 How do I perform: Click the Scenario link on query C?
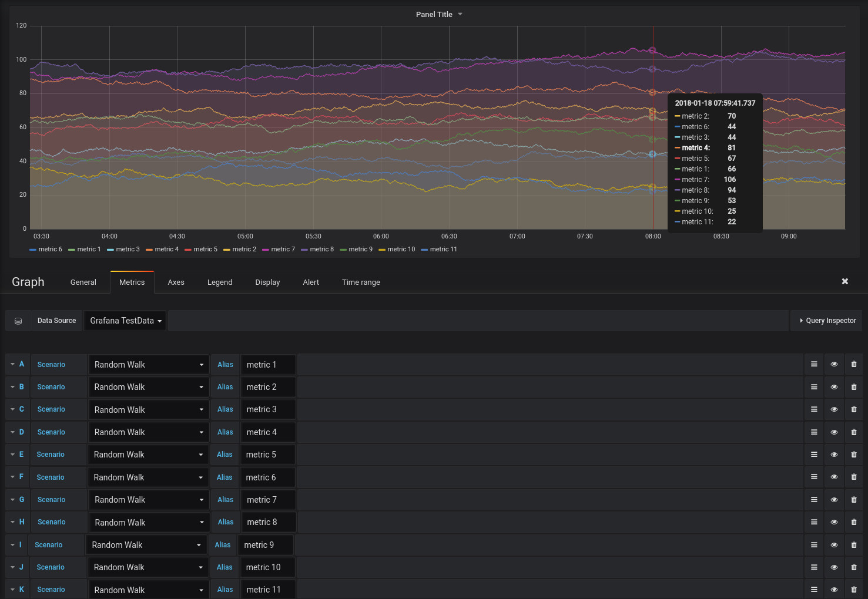[51, 409]
